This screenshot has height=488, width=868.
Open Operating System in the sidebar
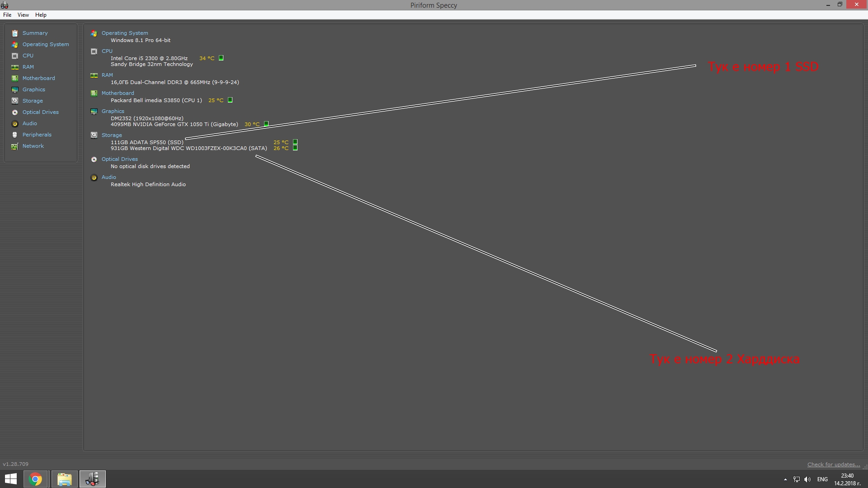(46, 44)
